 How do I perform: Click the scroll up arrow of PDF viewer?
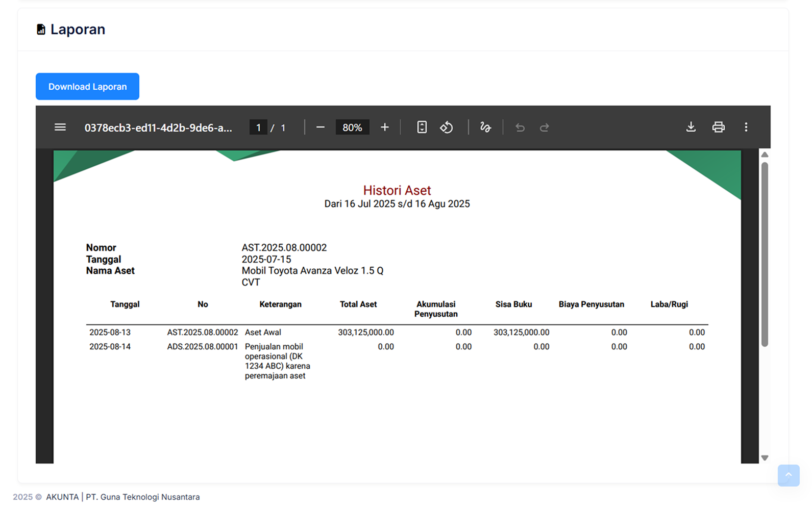[x=765, y=155]
